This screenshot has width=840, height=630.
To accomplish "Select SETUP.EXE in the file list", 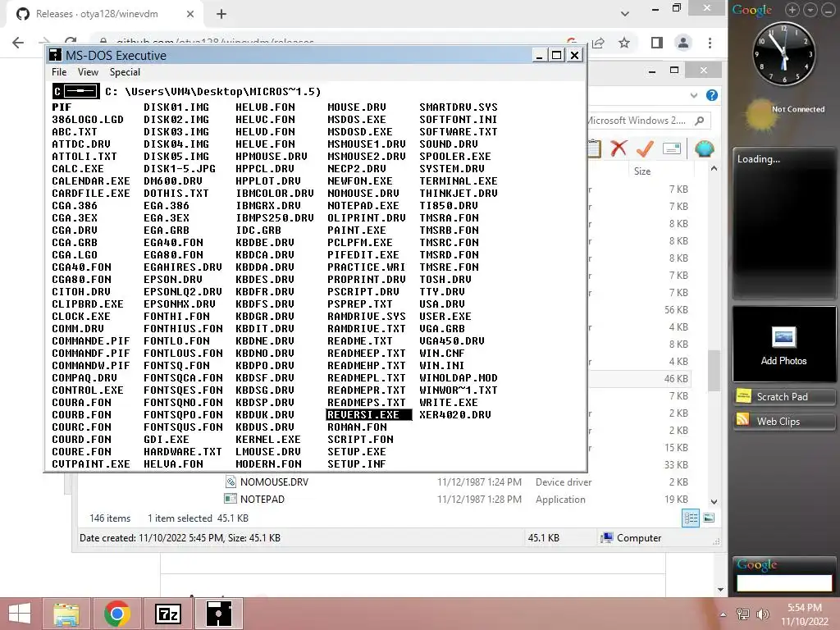I will click(357, 452).
